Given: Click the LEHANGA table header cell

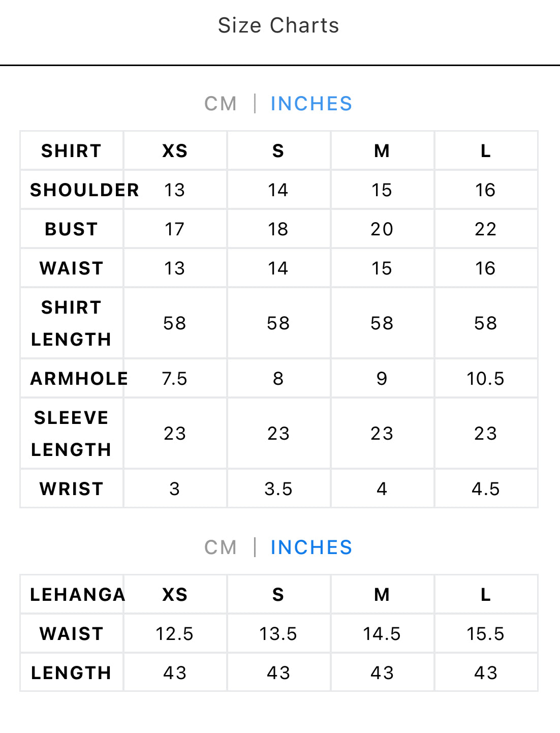Looking at the screenshot, I should click(72, 595).
